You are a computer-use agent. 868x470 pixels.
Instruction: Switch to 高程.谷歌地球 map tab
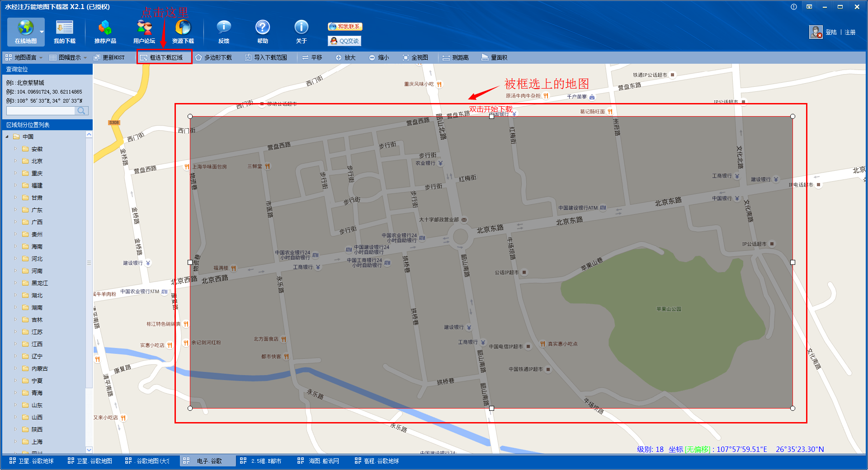[x=377, y=461]
